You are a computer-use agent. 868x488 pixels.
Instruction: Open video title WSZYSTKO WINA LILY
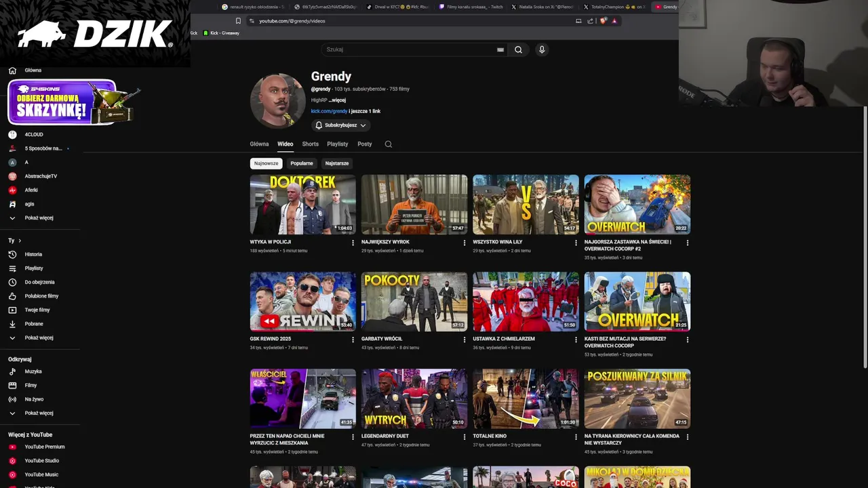pos(497,242)
